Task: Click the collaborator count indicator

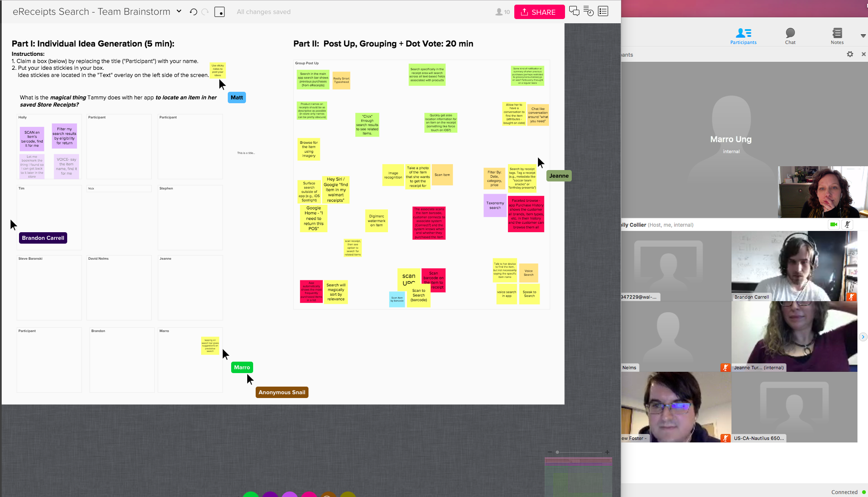Action: pos(502,12)
